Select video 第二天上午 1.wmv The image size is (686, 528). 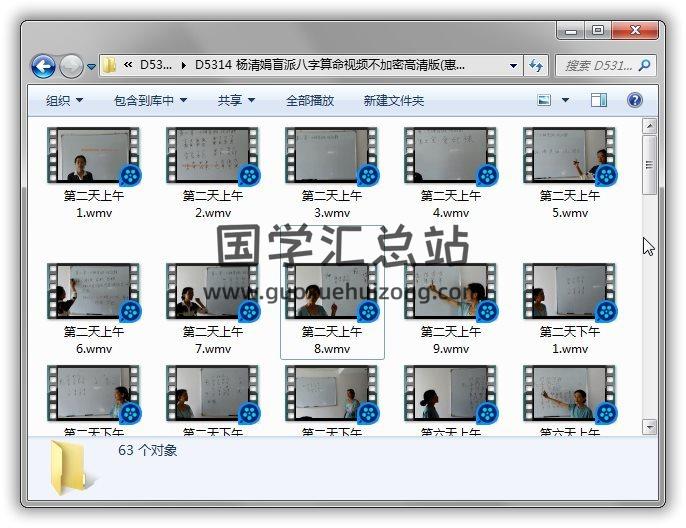click(x=94, y=173)
